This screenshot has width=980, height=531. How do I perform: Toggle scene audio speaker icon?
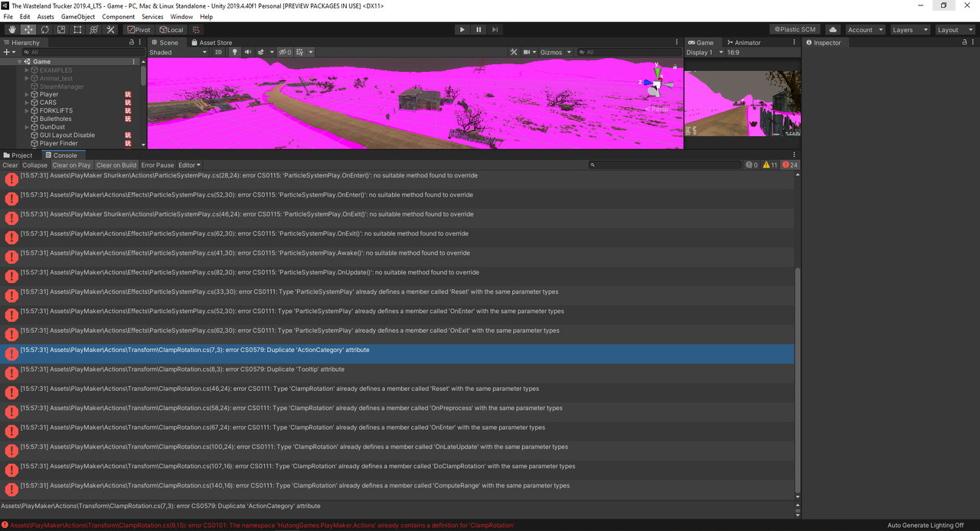(247, 52)
